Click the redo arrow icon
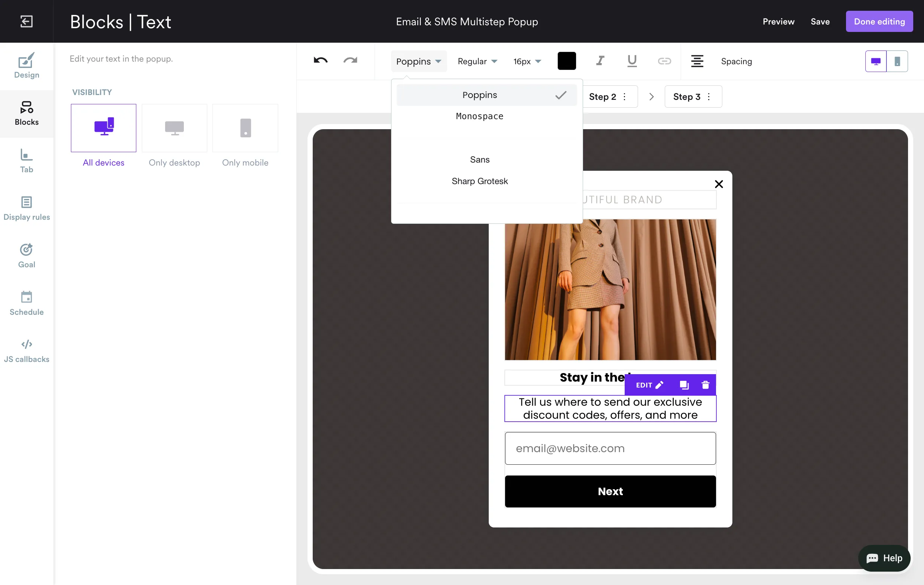 350,61
